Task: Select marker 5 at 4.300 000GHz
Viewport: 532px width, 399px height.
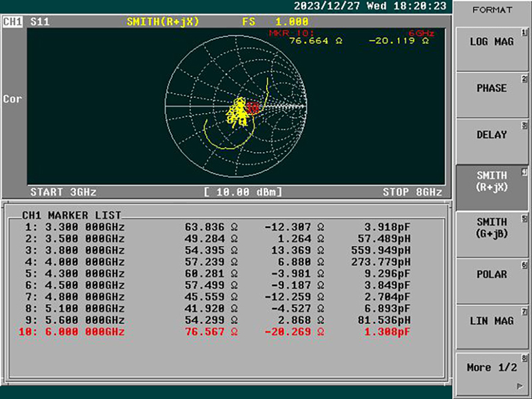Action: coord(74,273)
